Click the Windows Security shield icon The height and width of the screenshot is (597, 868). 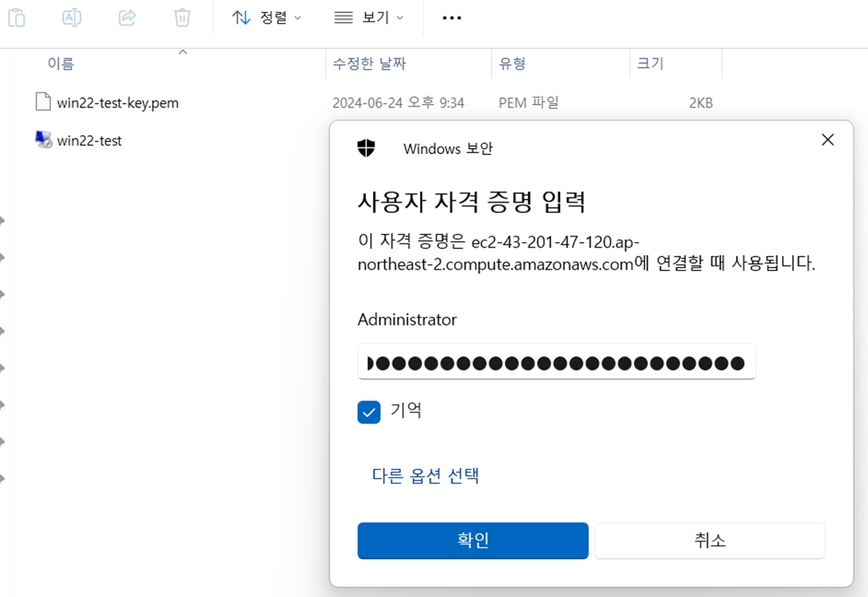pyautogui.click(x=366, y=148)
